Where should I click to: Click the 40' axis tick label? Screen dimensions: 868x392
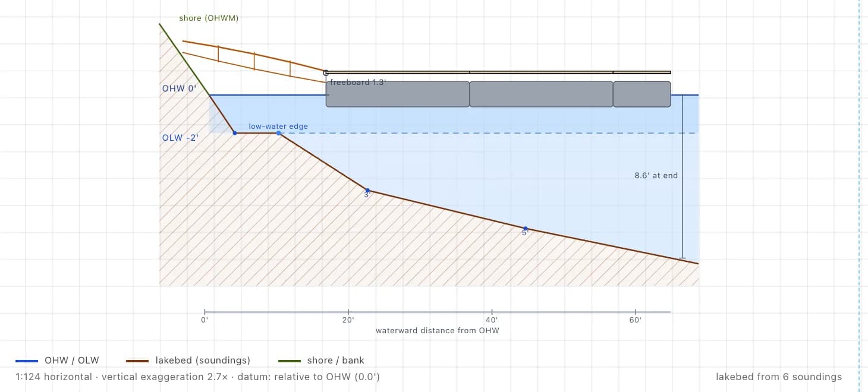tap(492, 321)
